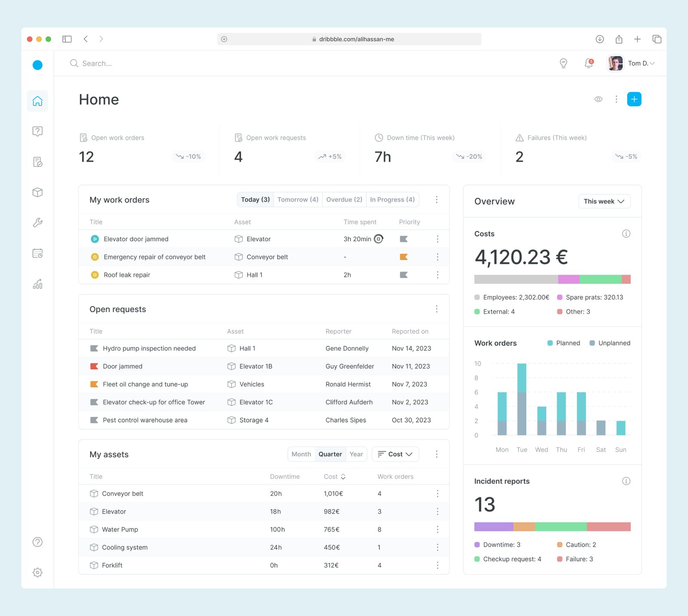Open the requests question-mark sidebar icon
This screenshot has width=688, height=616.
[37, 131]
